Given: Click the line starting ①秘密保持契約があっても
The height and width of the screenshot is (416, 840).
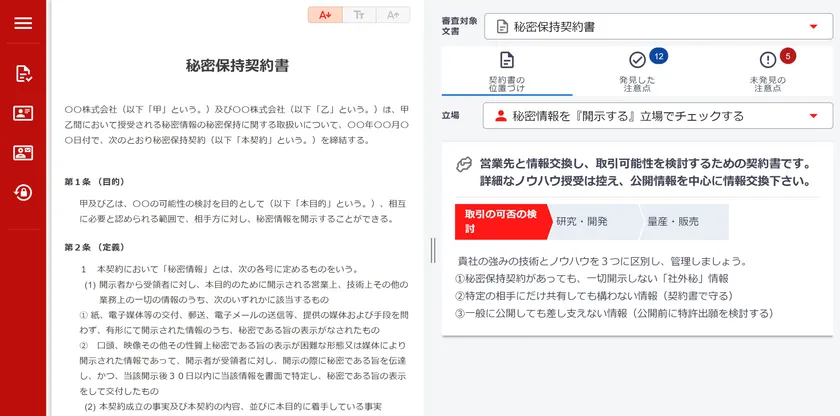Looking at the screenshot, I should pos(591,279).
